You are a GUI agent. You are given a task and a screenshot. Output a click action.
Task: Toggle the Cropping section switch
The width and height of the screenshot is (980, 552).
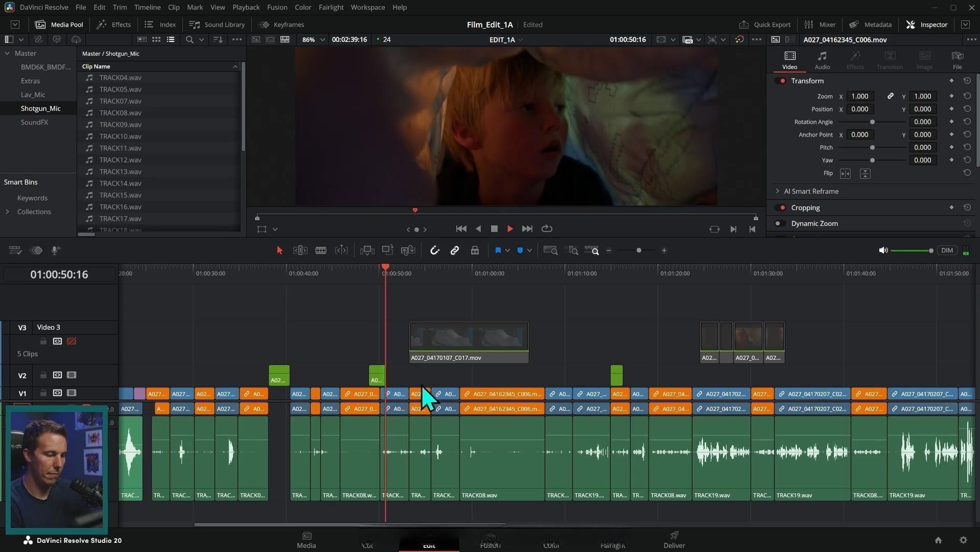point(780,208)
